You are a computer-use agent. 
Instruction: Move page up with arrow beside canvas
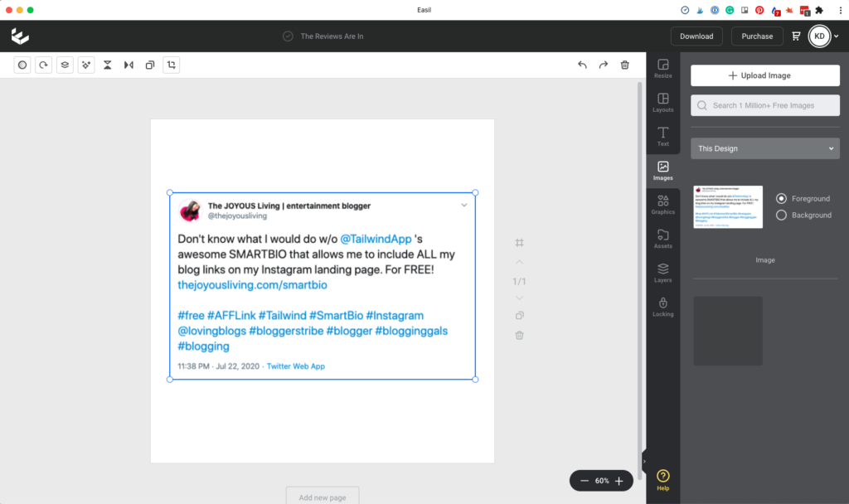[519, 262]
